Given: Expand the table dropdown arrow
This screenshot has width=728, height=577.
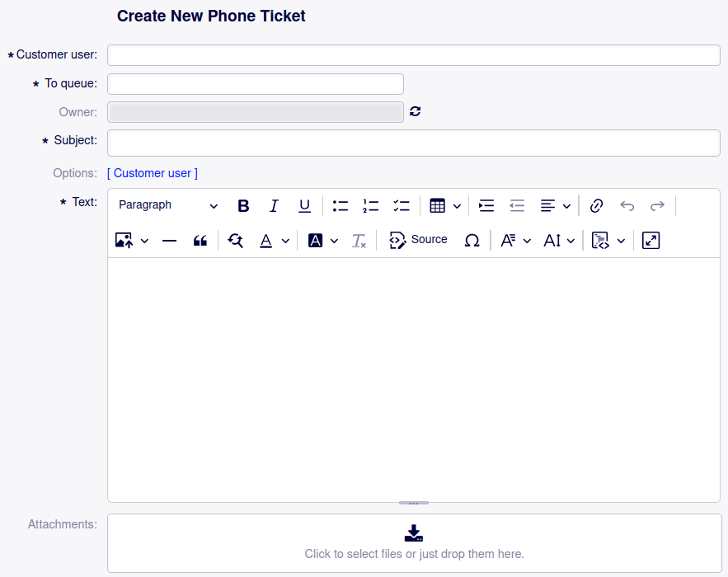Looking at the screenshot, I should click(x=457, y=206).
